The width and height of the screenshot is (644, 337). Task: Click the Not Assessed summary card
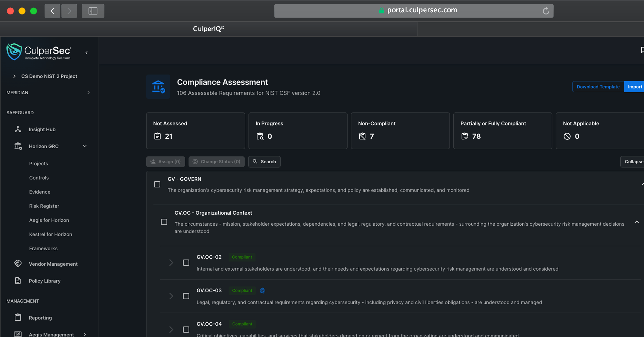(x=195, y=131)
